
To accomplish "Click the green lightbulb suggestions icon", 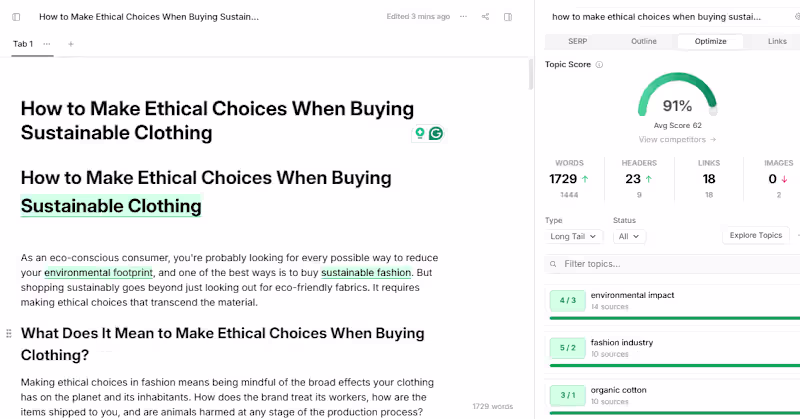I will tap(420, 133).
